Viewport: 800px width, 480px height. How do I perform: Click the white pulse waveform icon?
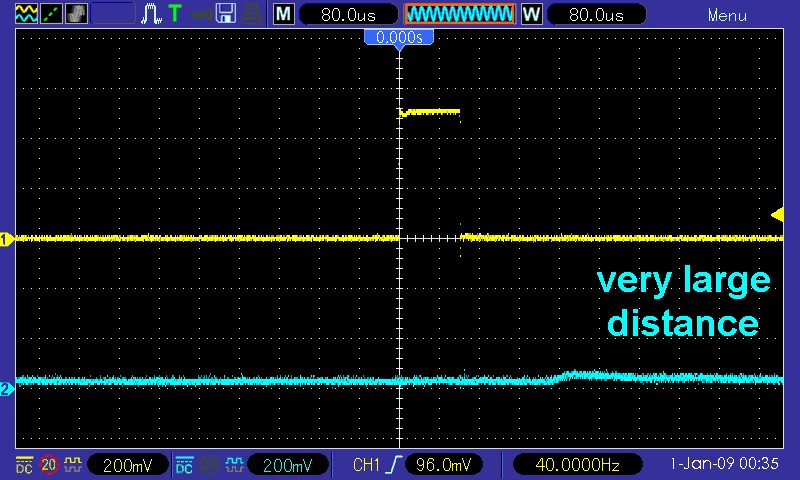(150, 14)
